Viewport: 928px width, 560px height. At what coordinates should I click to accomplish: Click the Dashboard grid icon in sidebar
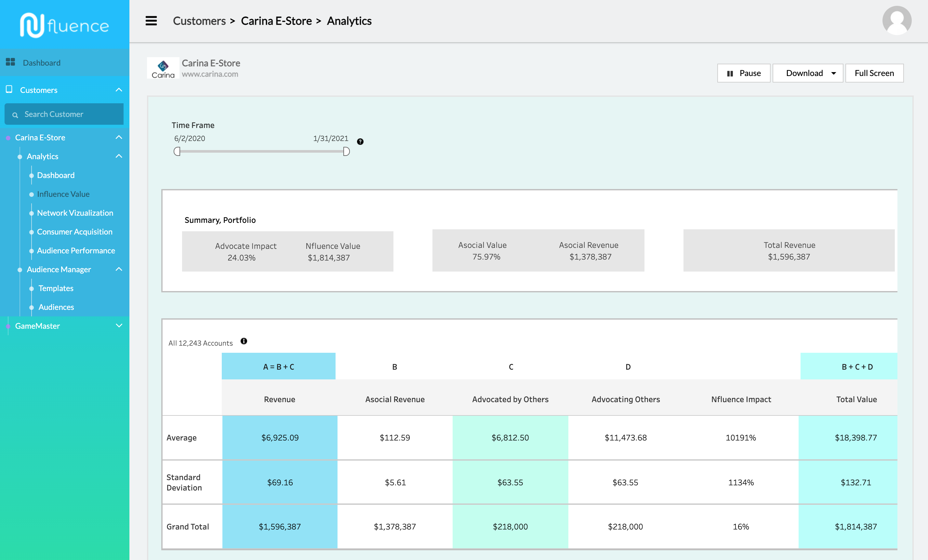(10, 62)
